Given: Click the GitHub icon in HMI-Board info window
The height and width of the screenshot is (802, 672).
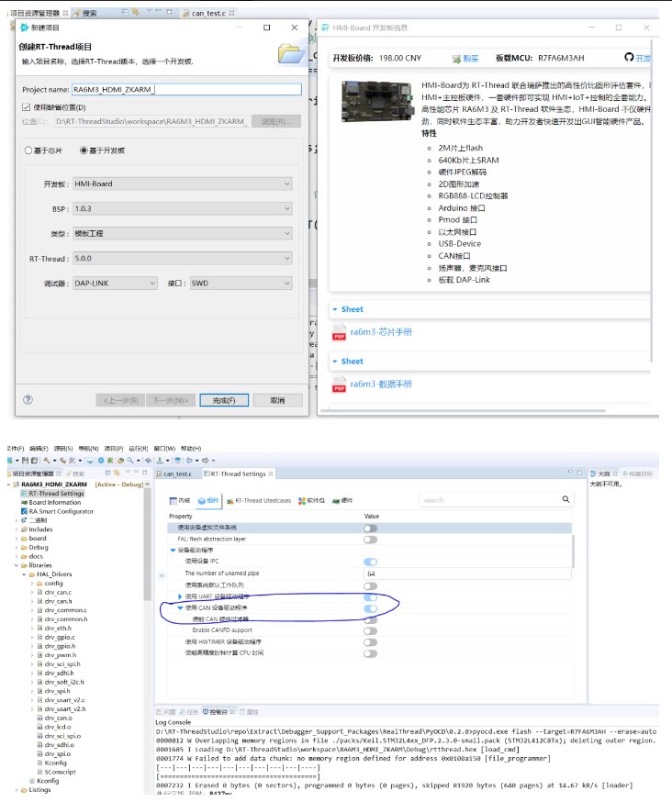Looking at the screenshot, I should point(629,57).
